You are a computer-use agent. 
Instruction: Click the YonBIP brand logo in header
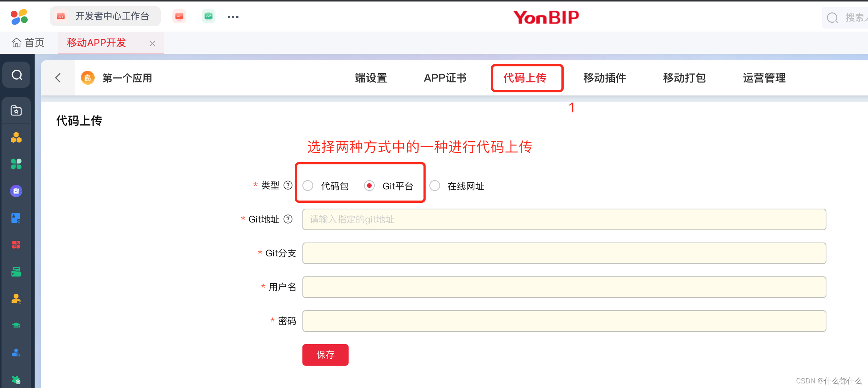click(546, 17)
